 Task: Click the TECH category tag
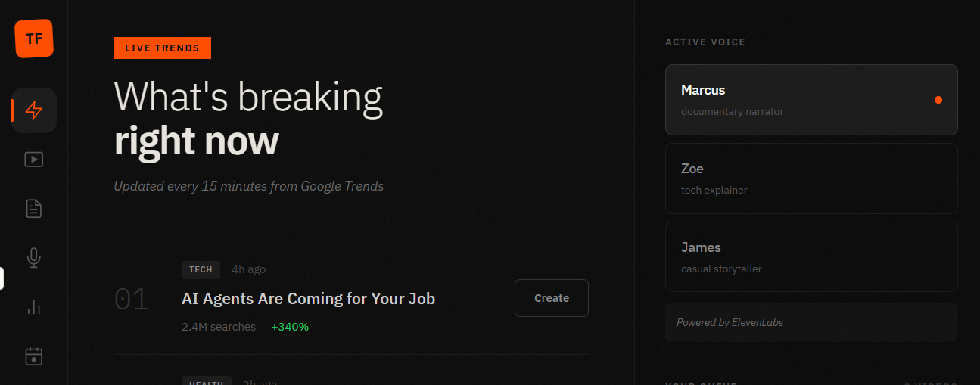(x=201, y=269)
